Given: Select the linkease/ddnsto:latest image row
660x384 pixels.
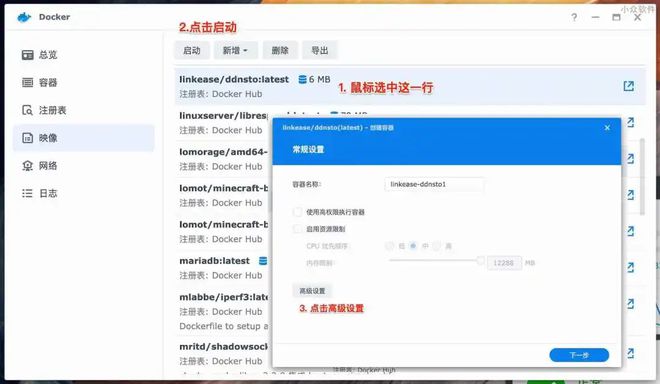Looking at the screenshot, I should pos(410,86).
